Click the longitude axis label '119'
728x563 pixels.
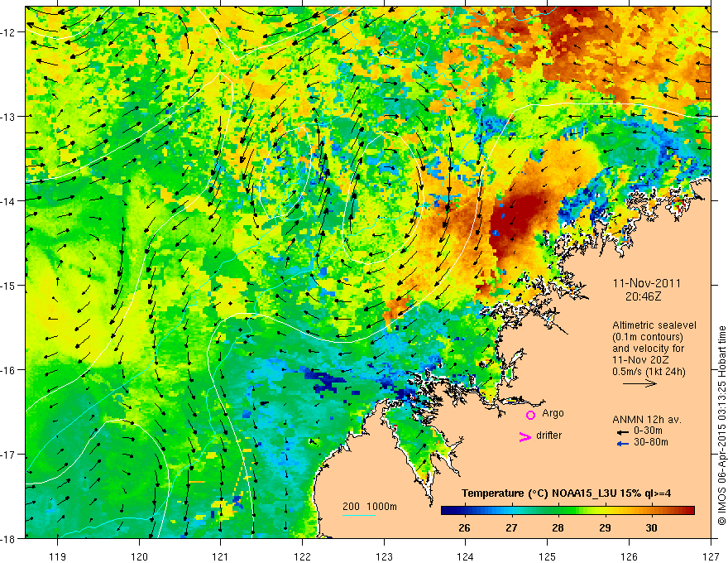click(x=58, y=556)
